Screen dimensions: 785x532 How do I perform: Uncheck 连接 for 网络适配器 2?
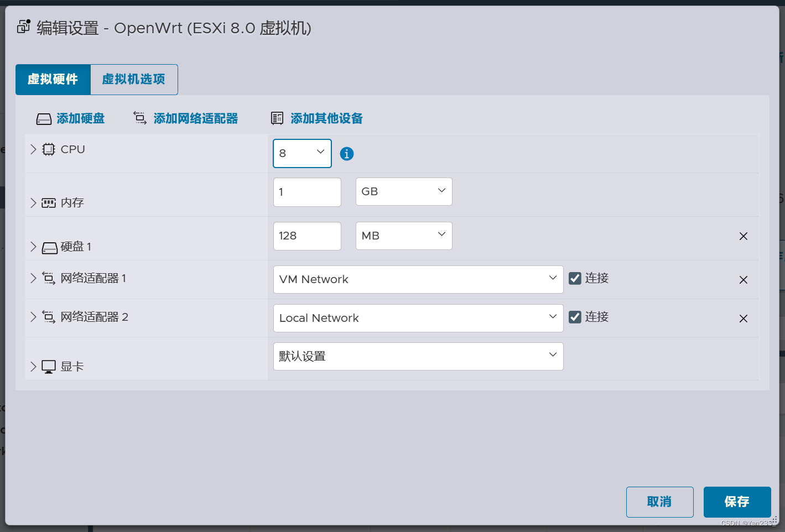pyautogui.click(x=574, y=317)
